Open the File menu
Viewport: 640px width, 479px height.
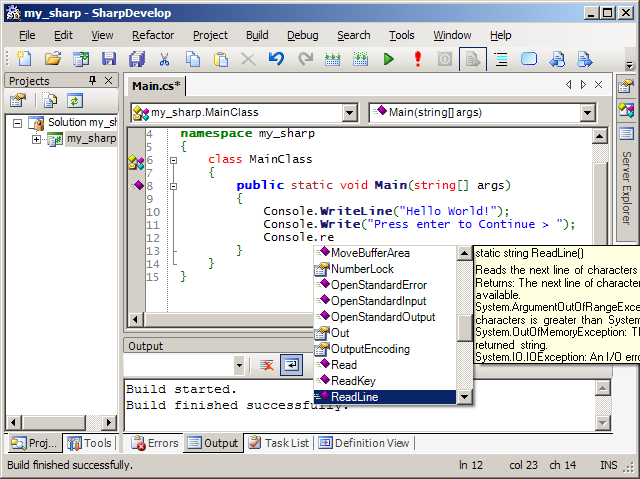pyautogui.click(x=27, y=35)
